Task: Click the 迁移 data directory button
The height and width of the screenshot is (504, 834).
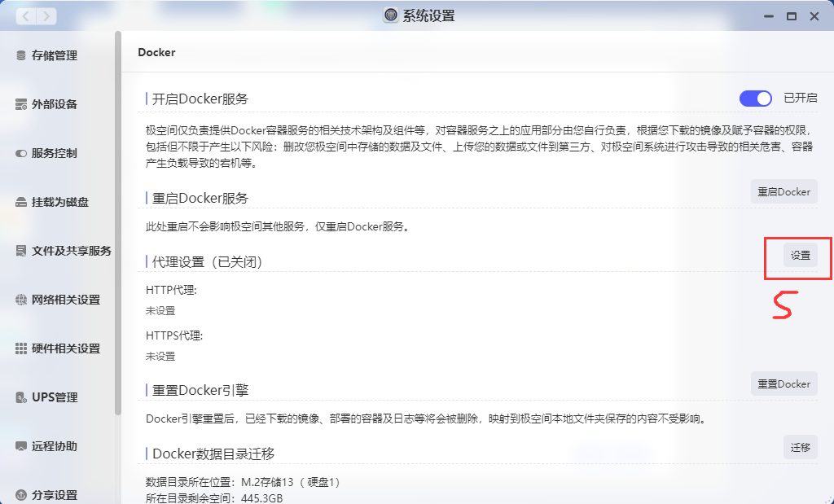Action: point(800,447)
